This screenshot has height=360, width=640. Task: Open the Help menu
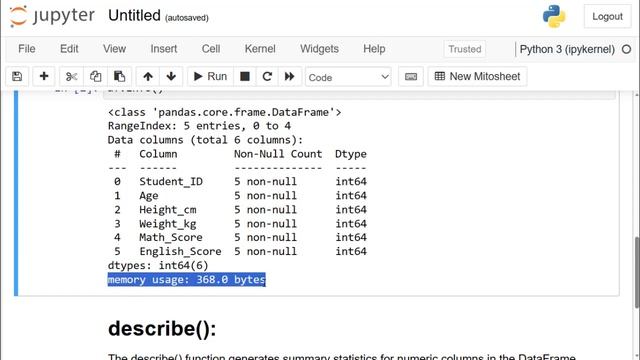click(374, 49)
